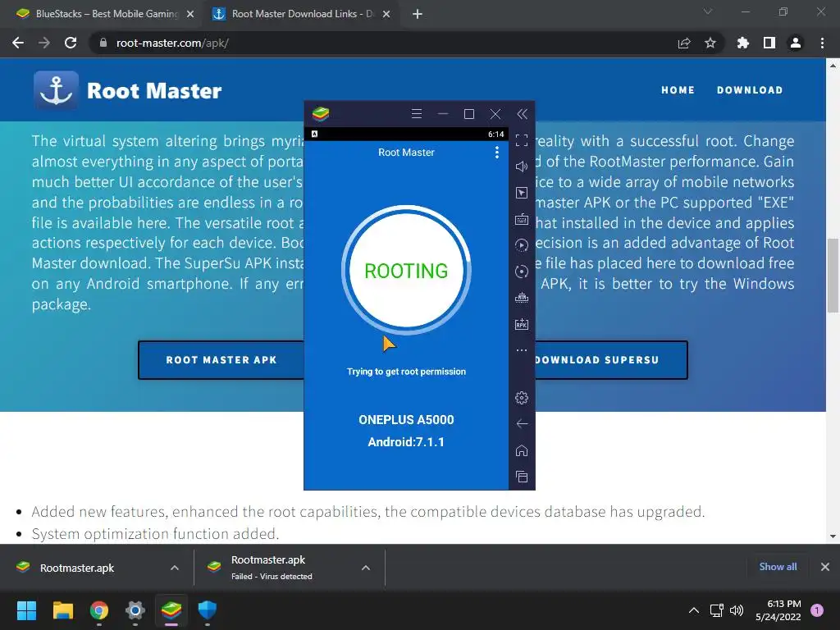Go to HOME on Root Master site

[x=678, y=90]
